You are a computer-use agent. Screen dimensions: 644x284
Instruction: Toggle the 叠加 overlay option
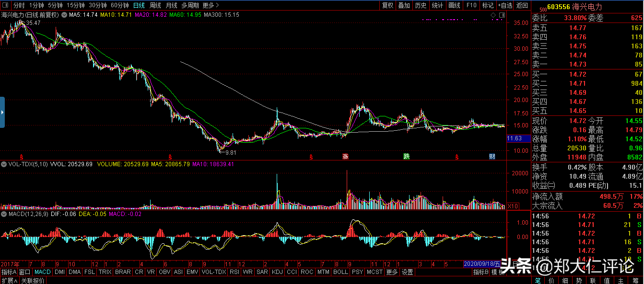[x=404, y=6]
